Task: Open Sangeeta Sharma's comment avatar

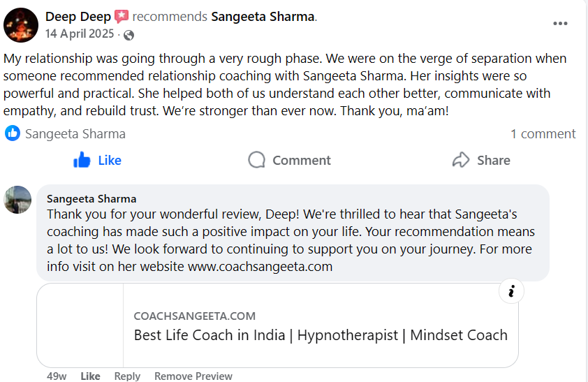Action: tap(17, 200)
